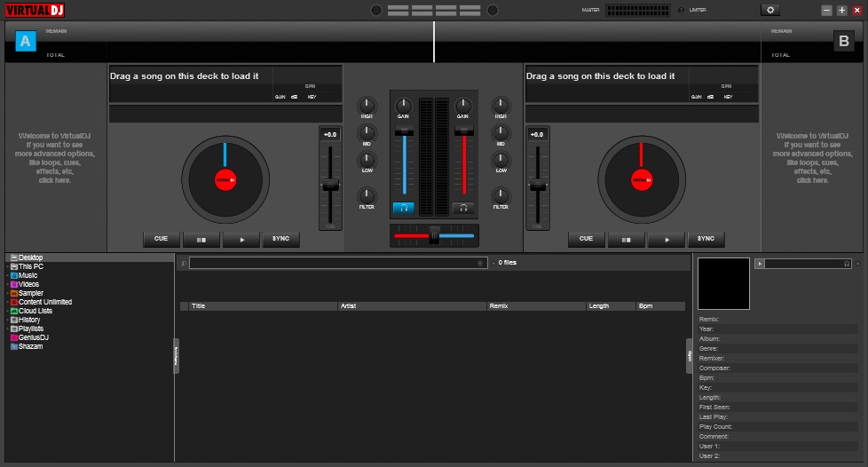Click the left deck pitch slider handle
Image resolution: width=868 pixels, height=467 pixels.
[330, 185]
